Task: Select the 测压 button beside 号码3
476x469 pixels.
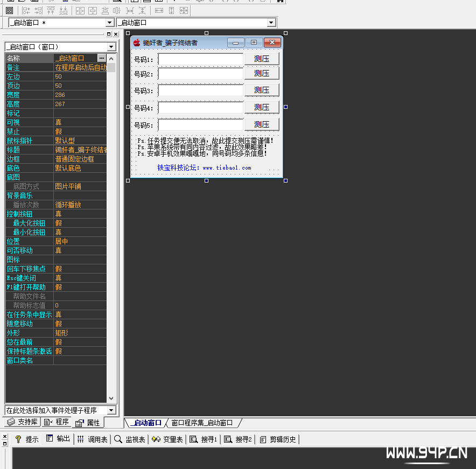Action: click(x=262, y=90)
